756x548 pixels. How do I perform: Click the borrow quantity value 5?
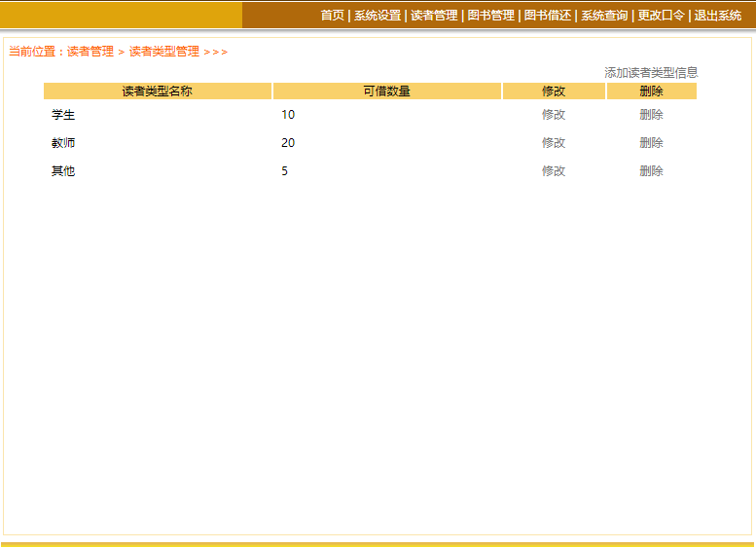[284, 171]
